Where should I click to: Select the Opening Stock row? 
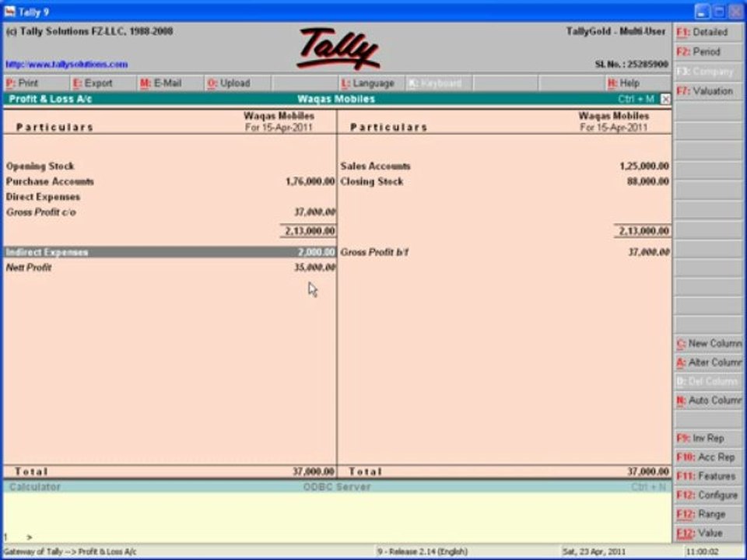pyautogui.click(x=170, y=166)
